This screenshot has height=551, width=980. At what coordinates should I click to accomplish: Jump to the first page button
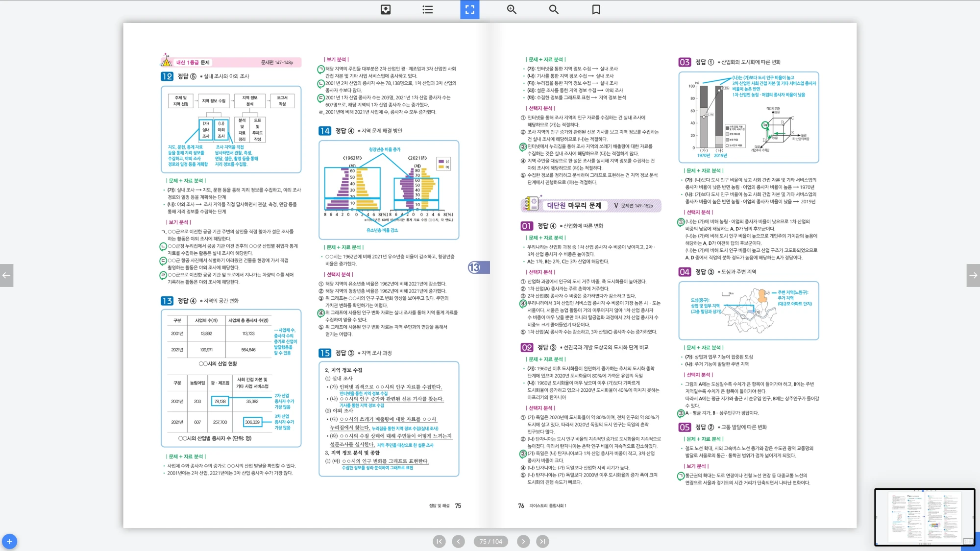click(x=439, y=541)
